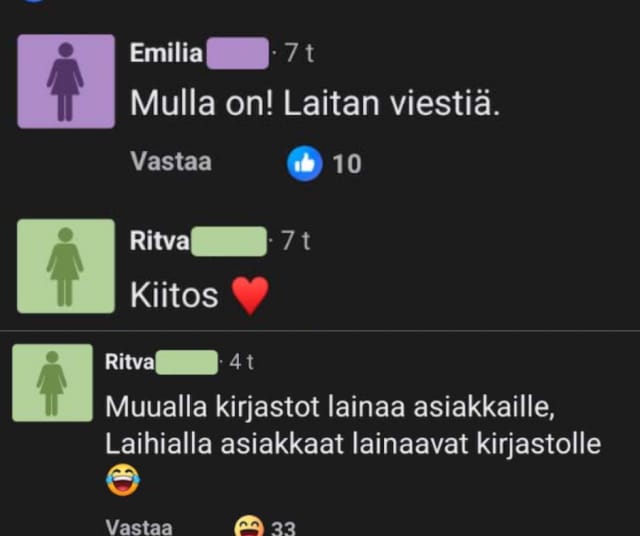Click the purple redacted surname beside Emilia

click(x=238, y=53)
